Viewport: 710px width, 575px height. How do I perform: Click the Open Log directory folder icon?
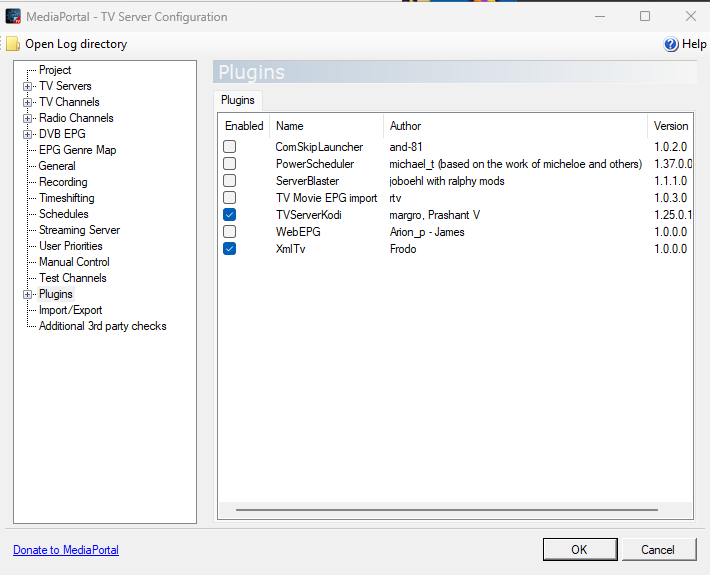12,44
